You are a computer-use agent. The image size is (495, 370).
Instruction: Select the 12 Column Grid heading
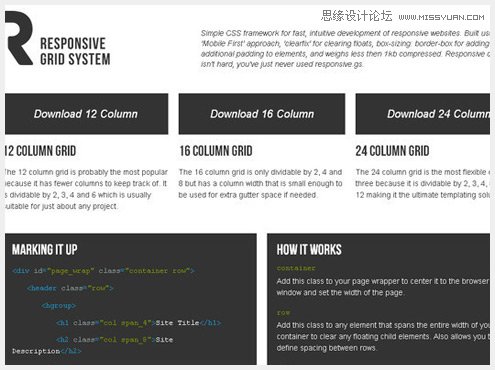(40, 151)
